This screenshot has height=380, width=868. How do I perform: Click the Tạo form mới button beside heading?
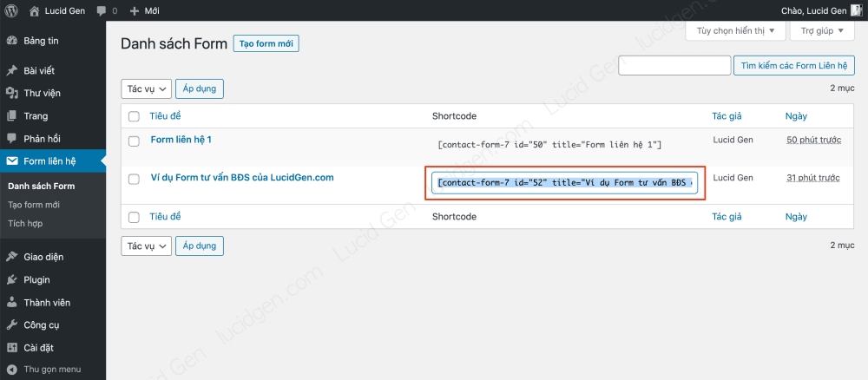pyautogui.click(x=266, y=44)
